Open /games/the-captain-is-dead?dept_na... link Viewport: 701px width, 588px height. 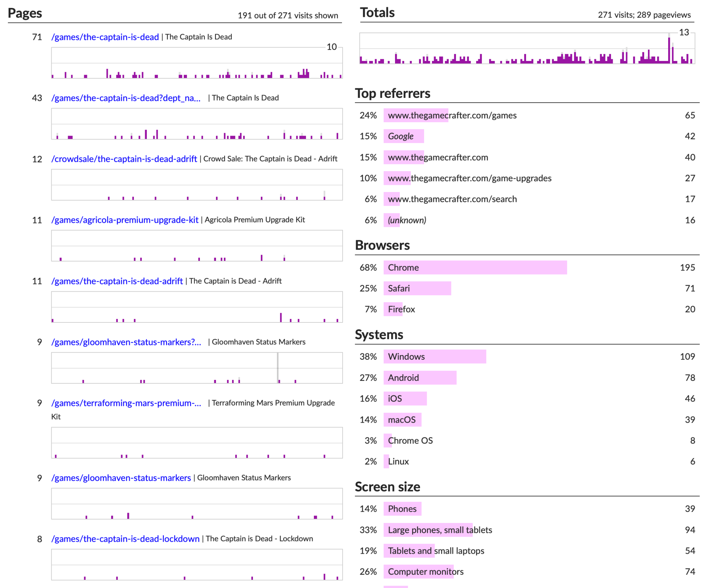coord(126,98)
